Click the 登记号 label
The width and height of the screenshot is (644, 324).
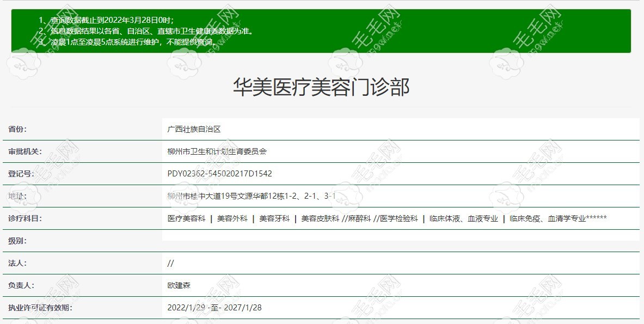click(x=21, y=174)
